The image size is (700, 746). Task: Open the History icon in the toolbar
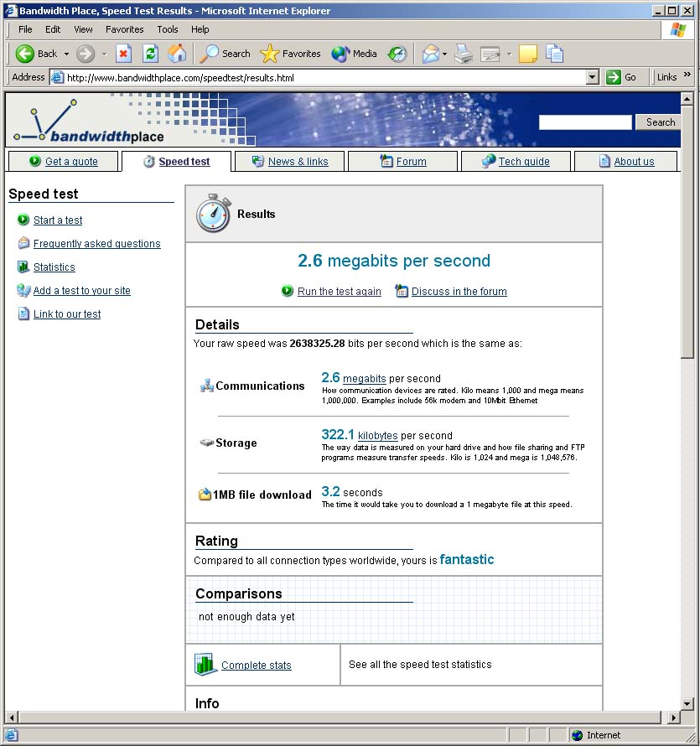coord(397,54)
